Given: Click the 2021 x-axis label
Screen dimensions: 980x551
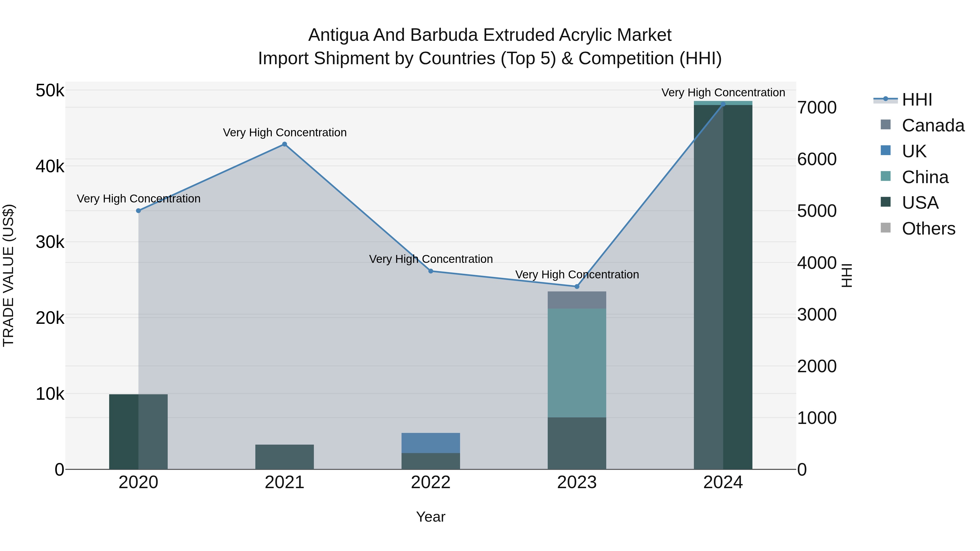Looking at the screenshot, I should click(284, 482).
